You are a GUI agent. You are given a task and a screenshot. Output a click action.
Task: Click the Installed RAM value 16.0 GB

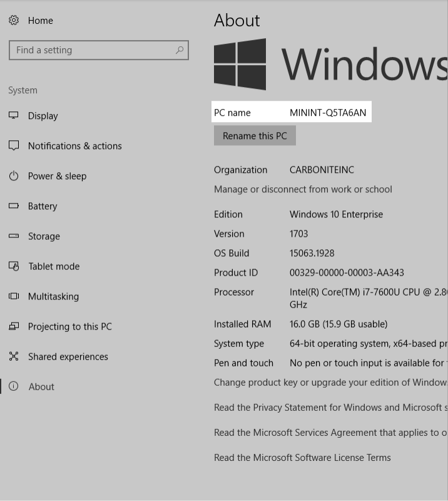(339, 324)
